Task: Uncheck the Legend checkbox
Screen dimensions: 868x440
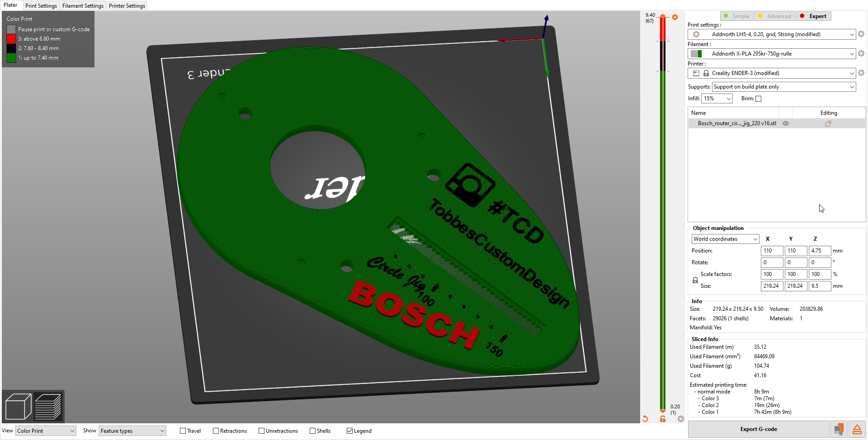Action: tap(349, 431)
